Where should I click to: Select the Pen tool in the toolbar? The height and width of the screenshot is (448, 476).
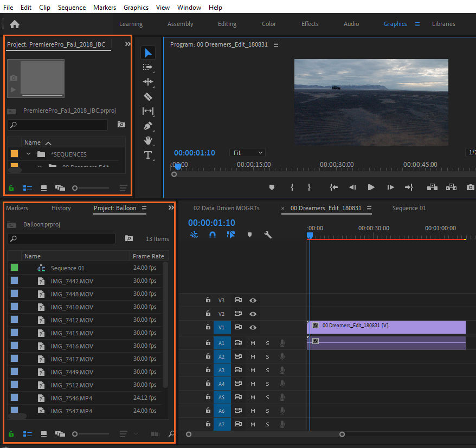tap(147, 126)
